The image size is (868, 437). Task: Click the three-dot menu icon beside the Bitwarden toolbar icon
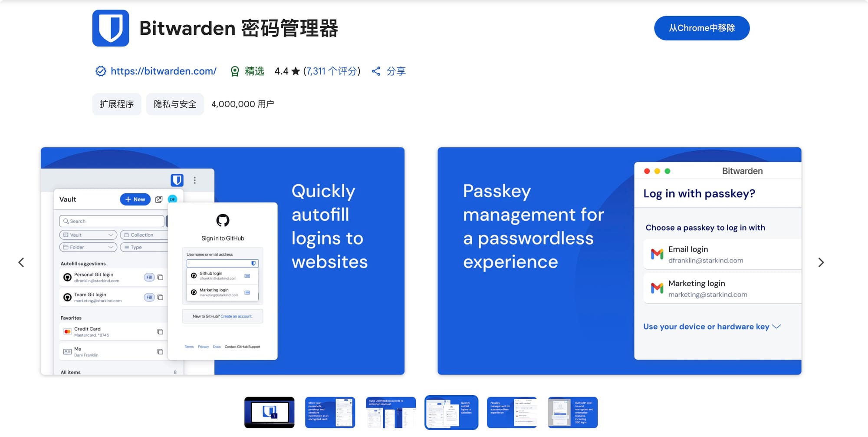tap(194, 180)
